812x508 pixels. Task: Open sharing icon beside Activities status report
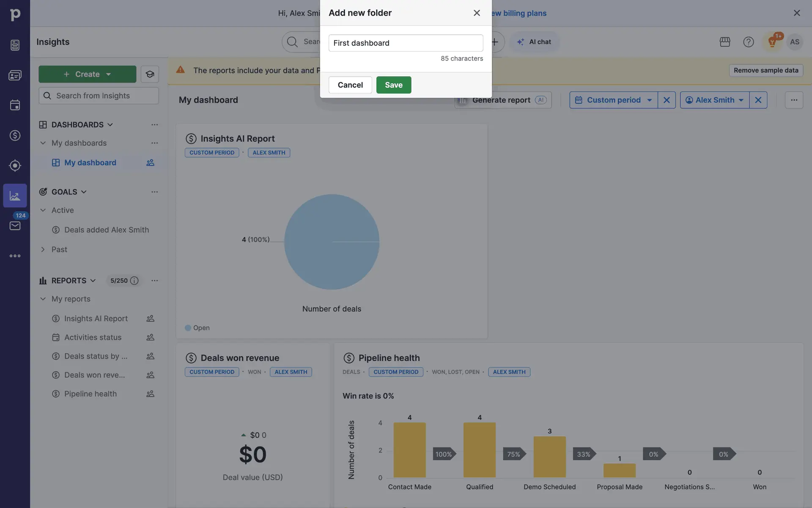[x=150, y=337]
